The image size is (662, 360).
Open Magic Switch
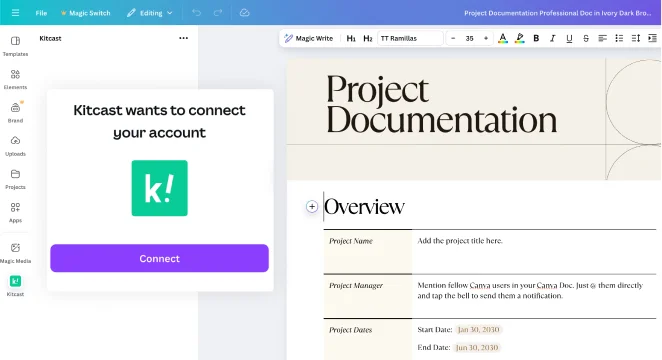tap(86, 13)
